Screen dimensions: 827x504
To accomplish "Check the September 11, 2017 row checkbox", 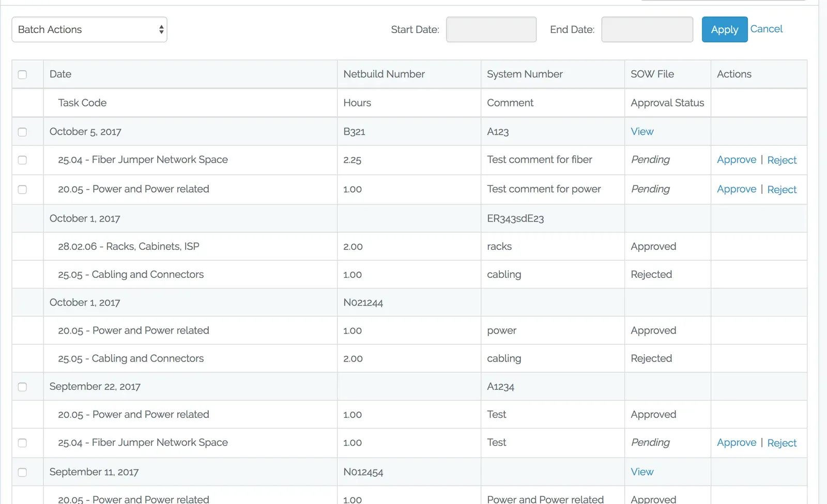I will pyautogui.click(x=22, y=472).
